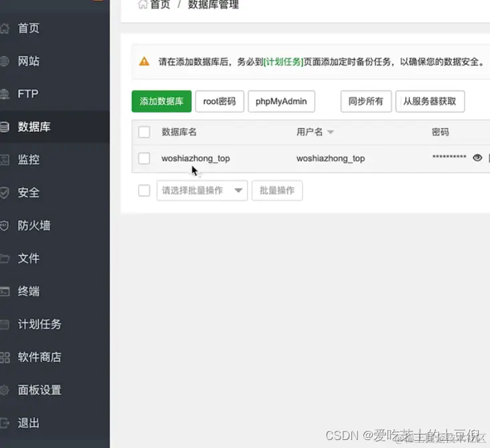Screen dimensions: 490x448
Task: Click the terminal icon beside 终端
Action: coord(4,291)
